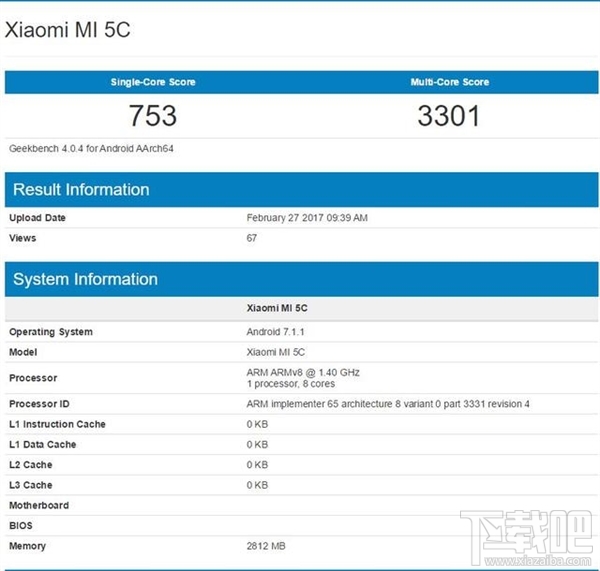Select the L2 Cache 0 KB value
Screen dimensions: 600x571
point(257,465)
